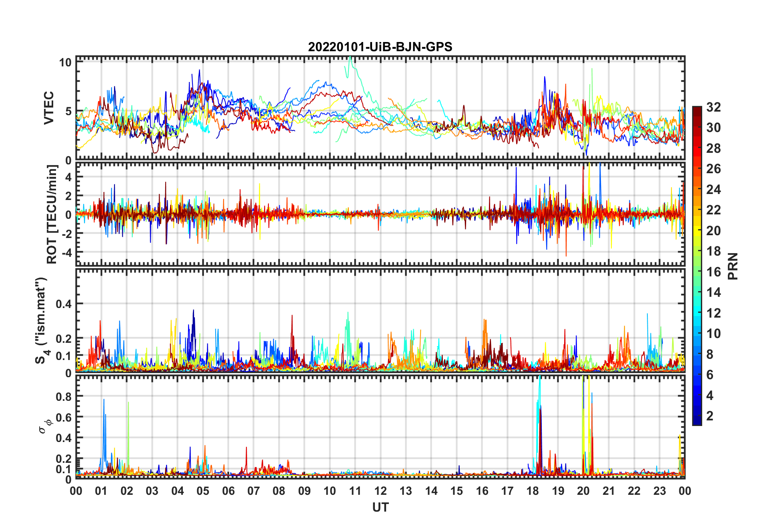761x532 pixels.
Task: Click the "10" tick on the VTEC y-axis
Action: [65, 62]
